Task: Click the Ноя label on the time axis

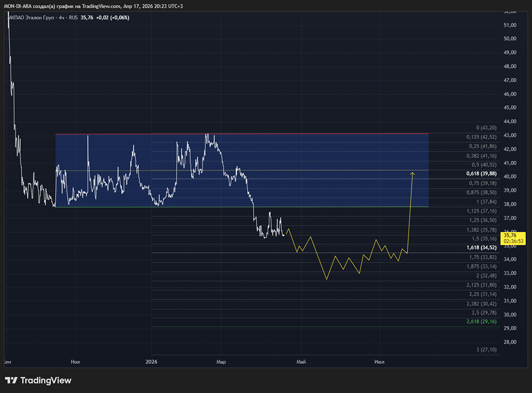Action: pos(76,362)
